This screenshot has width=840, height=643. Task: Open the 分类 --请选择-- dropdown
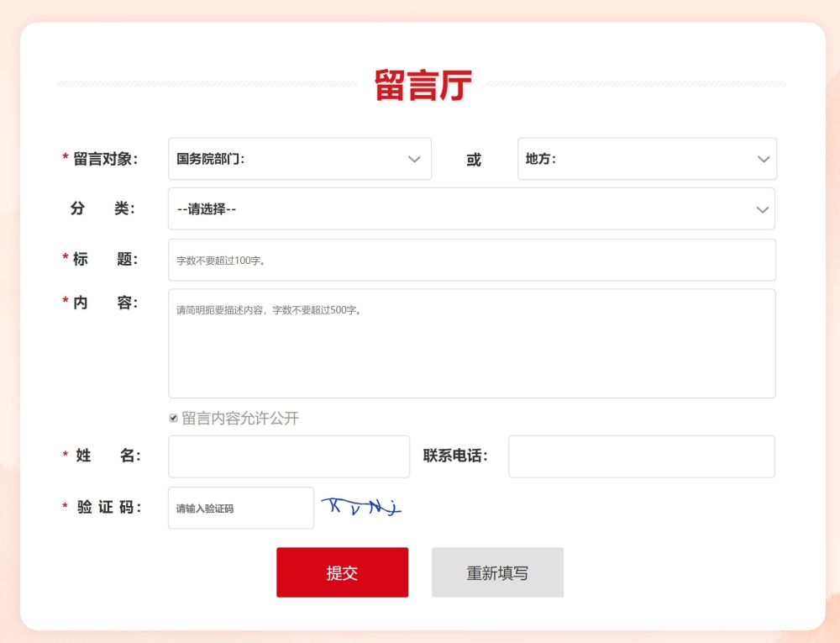tap(470, 209)
